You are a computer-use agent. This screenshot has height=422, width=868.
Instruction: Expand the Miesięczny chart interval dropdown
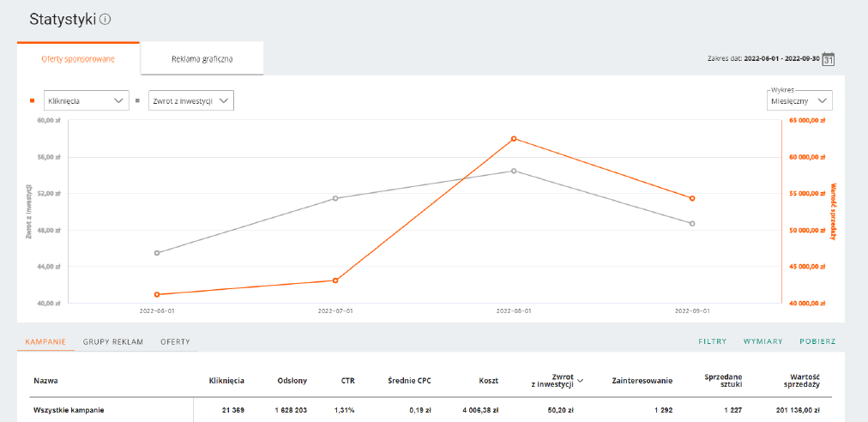[x=799, y=100]
